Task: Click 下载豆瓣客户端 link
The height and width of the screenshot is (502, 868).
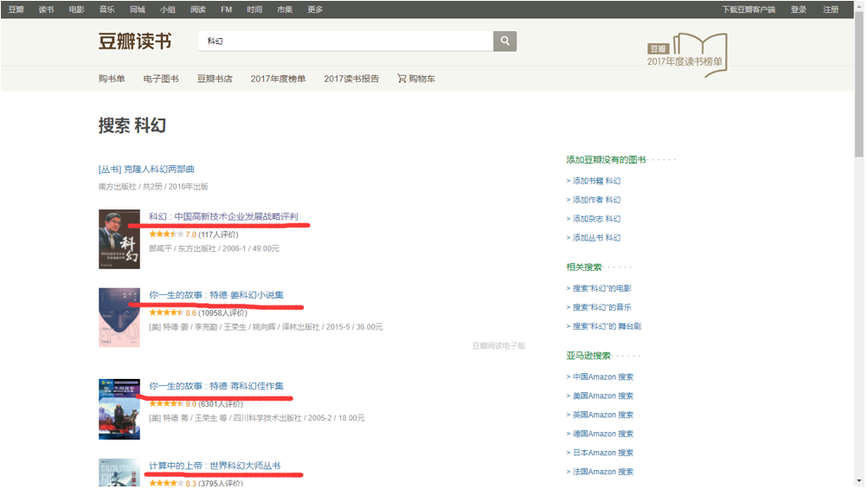Action: point(749,10)
